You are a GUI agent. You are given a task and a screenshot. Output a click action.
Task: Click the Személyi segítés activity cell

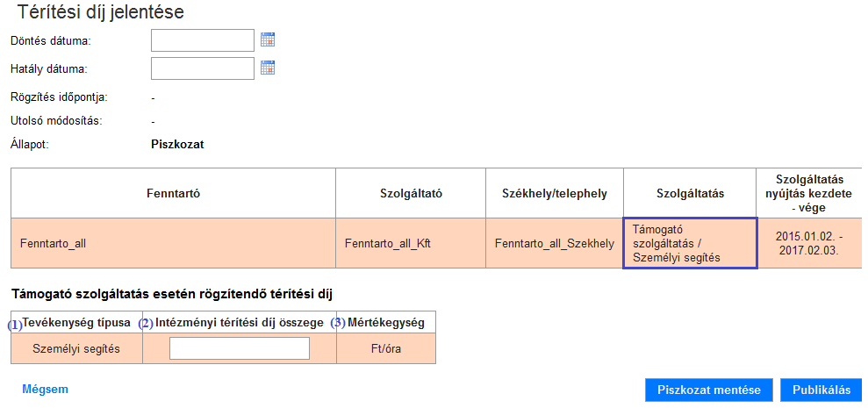coord(76,348)
